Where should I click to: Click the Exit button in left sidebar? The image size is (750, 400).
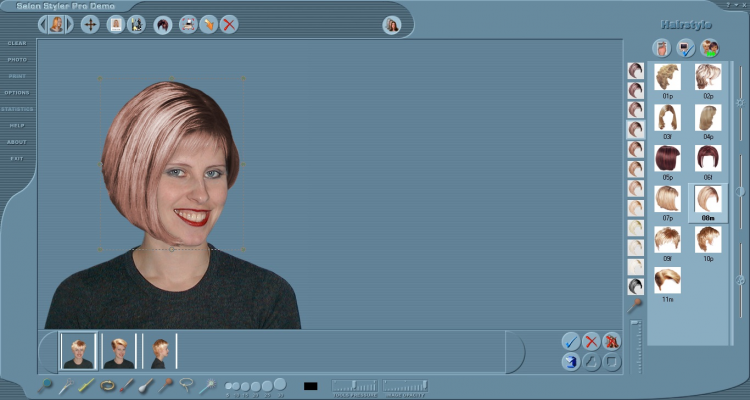click(16, 158)
